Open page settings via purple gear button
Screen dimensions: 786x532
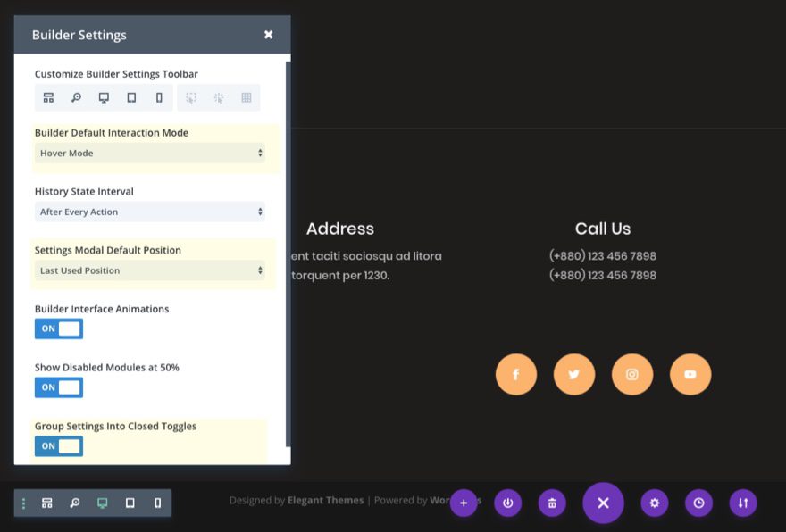pyautogui.click(x=654, y=503)
